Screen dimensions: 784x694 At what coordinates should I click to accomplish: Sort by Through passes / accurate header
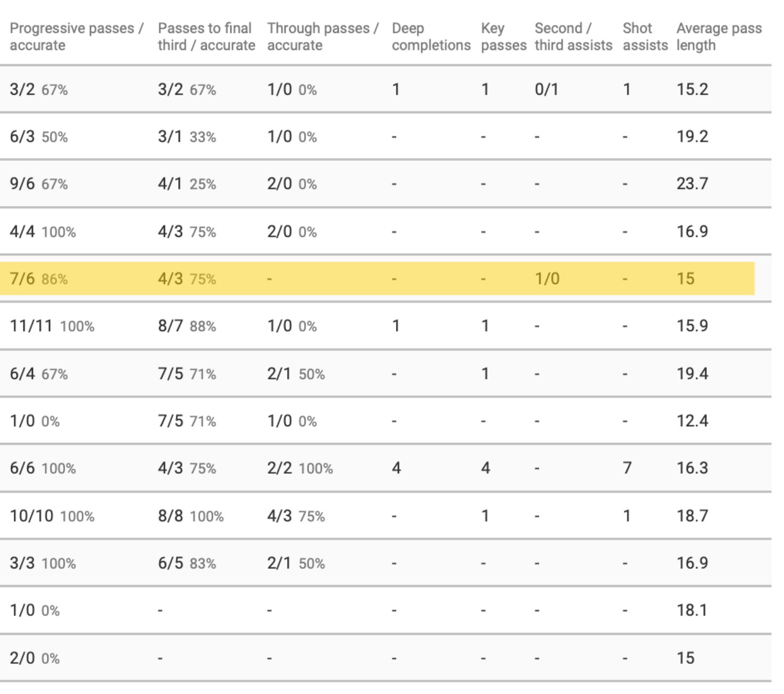pos(322,36)
